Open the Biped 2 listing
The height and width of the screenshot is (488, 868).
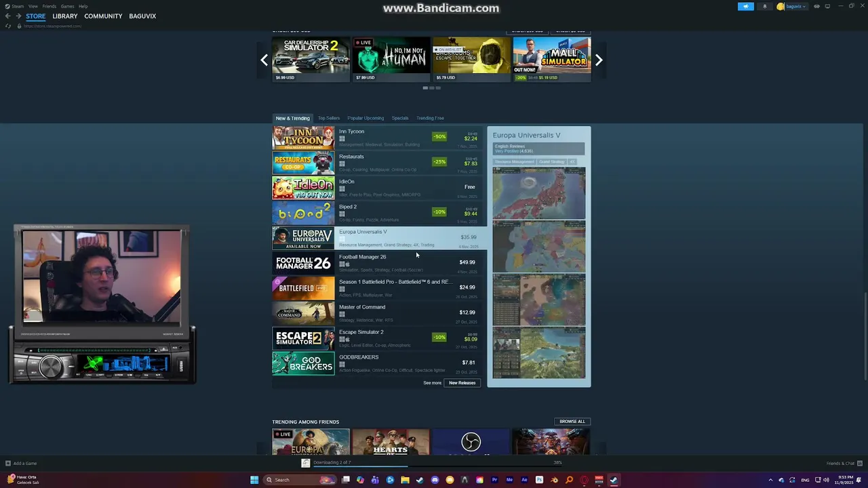tap(376, 213)
